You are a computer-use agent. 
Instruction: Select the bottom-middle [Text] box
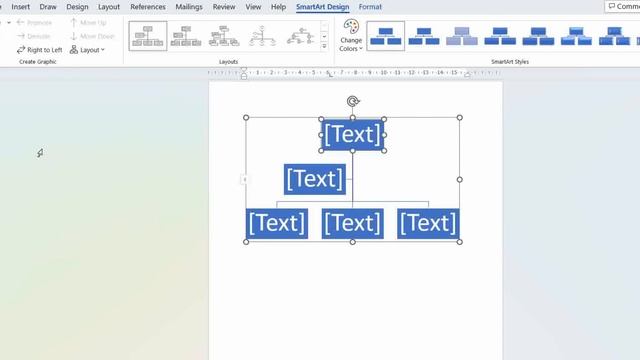(353, 224)
